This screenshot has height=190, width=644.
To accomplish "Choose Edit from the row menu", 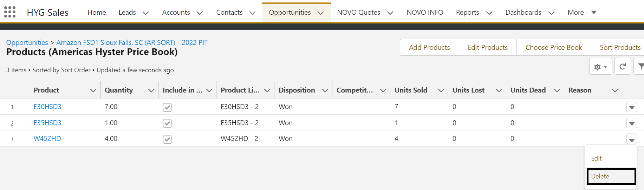I will tap(596, 158).
